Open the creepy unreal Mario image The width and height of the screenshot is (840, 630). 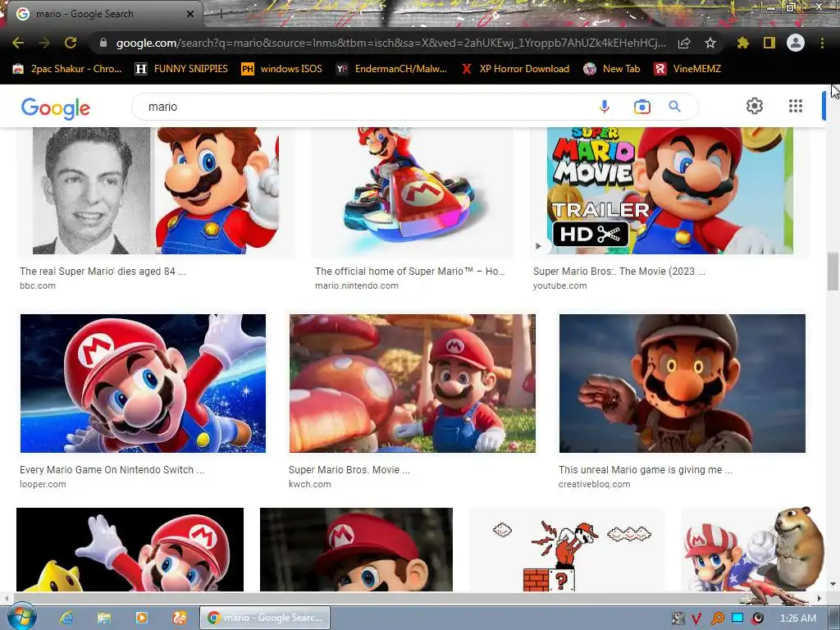click(x=682, y=384)
